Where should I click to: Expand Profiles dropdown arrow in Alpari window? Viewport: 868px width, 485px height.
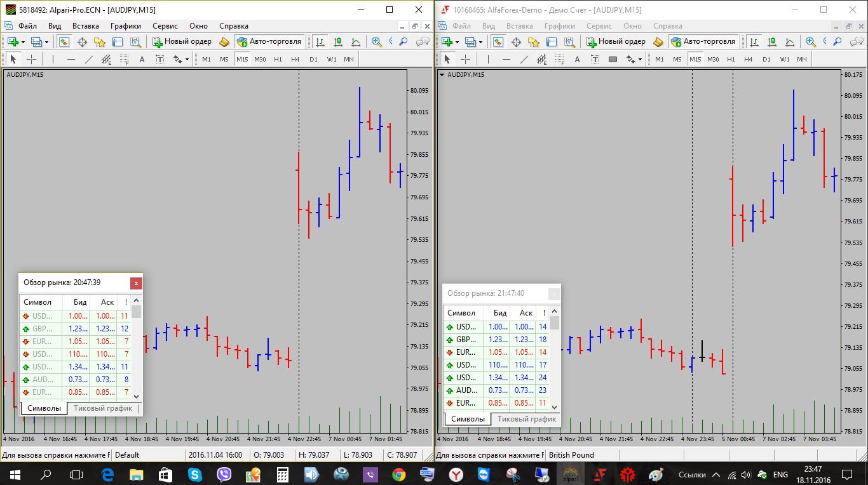[x=47, y=42]
